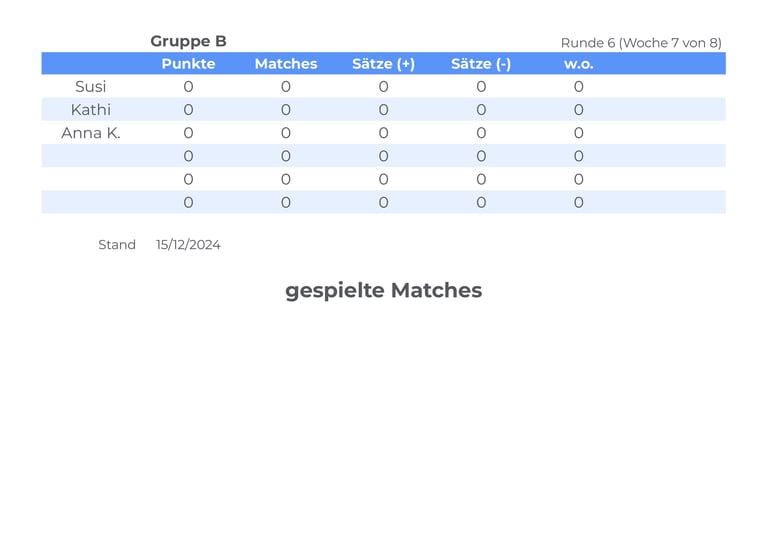
Task: Select the last row's Punkte value
Action: tap(188, 203)
